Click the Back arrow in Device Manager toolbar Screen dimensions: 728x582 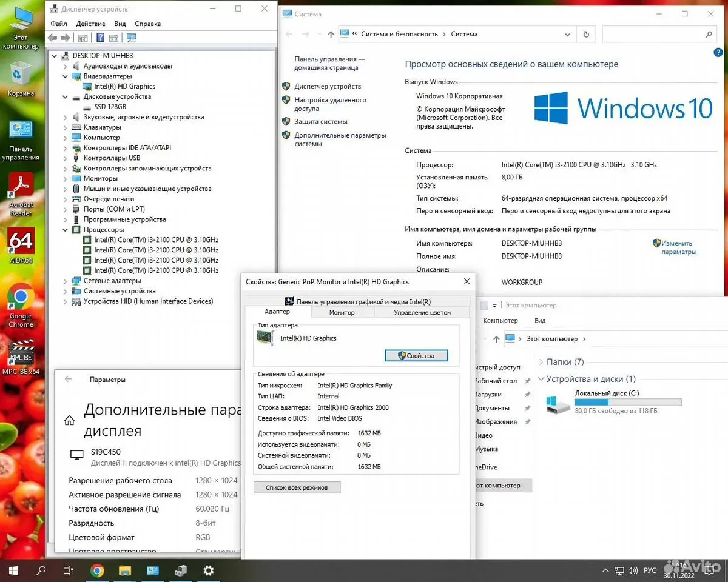(52, 38)
